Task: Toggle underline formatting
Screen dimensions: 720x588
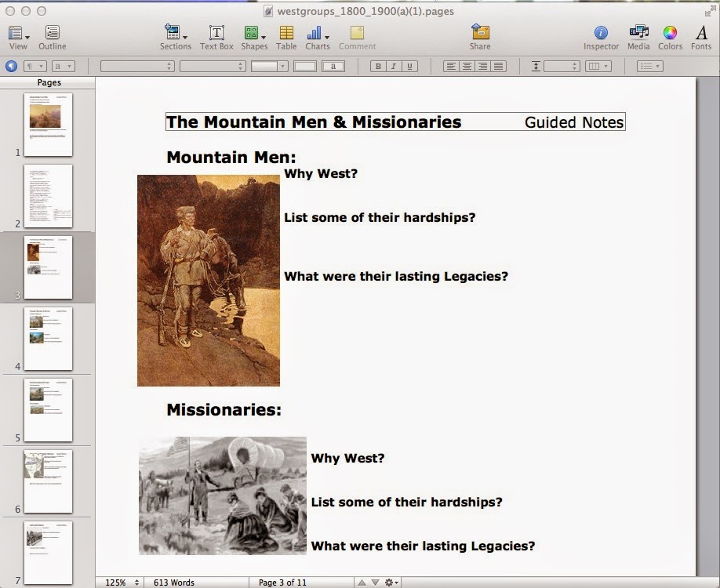Action: (x=409, y=66)
